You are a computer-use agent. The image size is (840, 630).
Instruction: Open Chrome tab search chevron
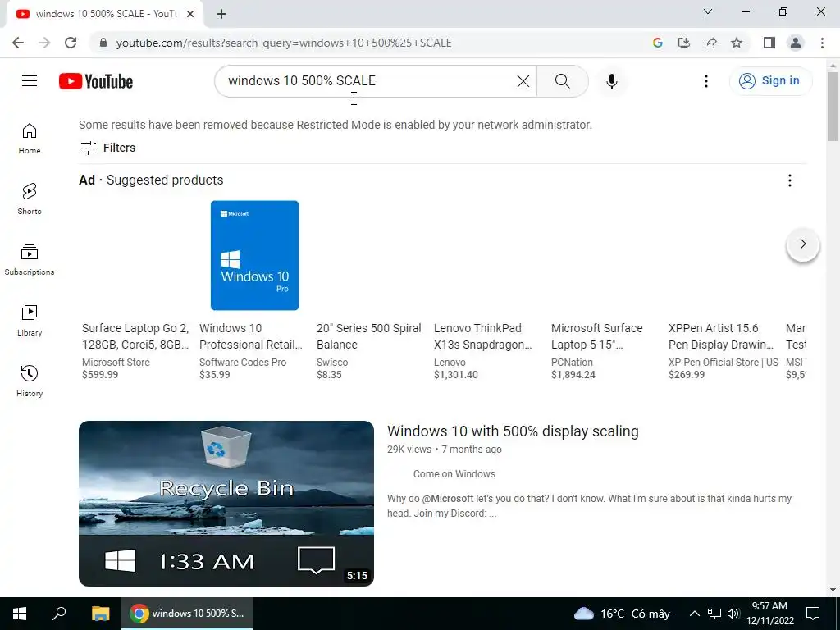pyautogui.click(x=708, y=11)
